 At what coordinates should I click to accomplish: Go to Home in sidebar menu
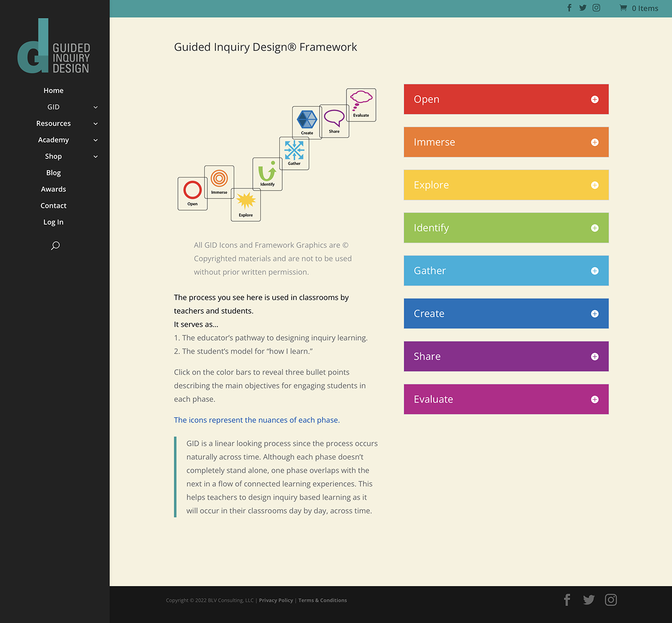tap(53, 90)
